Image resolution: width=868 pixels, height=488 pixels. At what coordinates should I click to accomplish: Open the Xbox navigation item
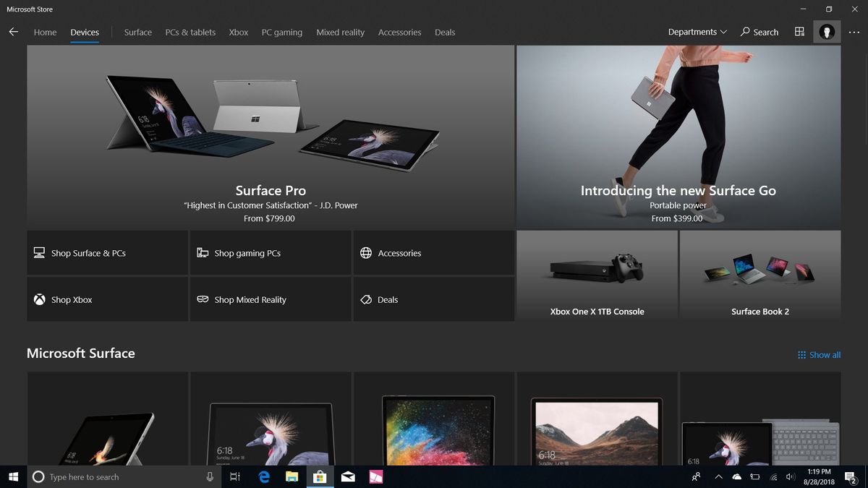click(x=239, y=32)
